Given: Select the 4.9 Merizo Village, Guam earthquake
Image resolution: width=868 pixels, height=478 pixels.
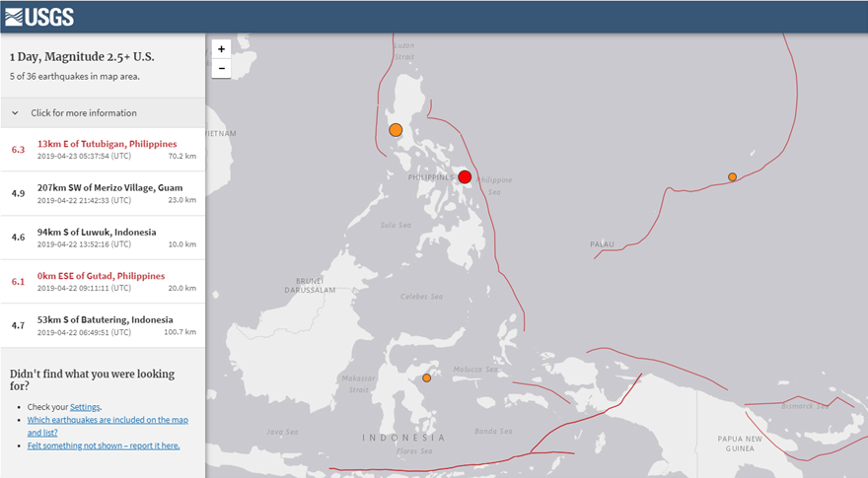Looking at the screenshot, I should 108,187.
